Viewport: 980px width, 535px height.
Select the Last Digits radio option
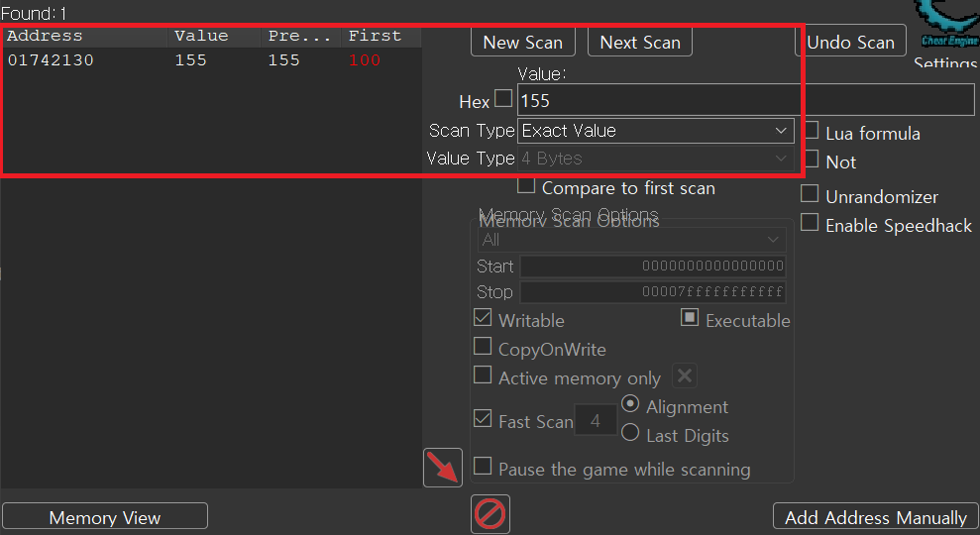tap(630, 433)
